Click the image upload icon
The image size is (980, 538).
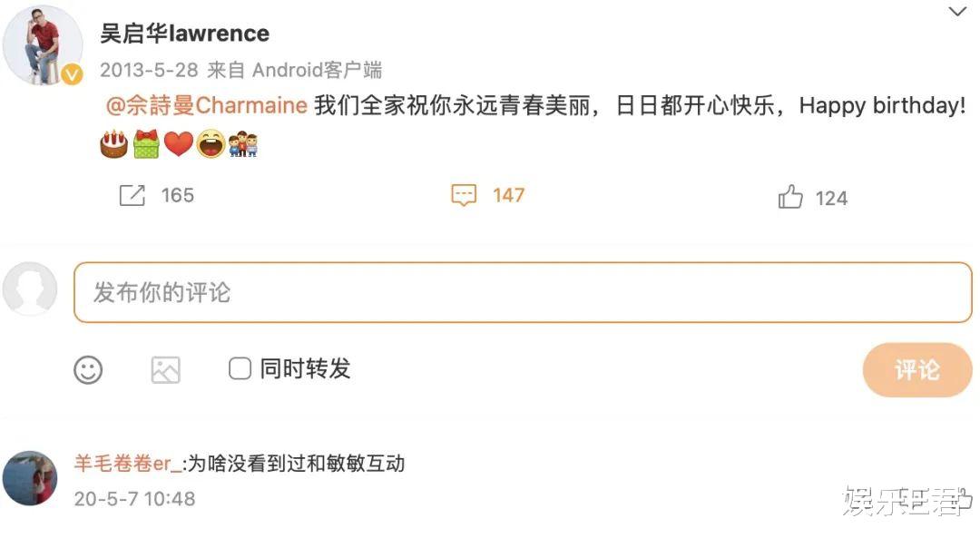coord(165,370)
